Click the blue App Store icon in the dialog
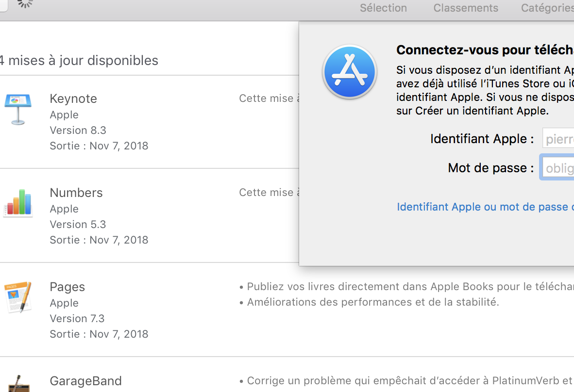 [350, 72]
